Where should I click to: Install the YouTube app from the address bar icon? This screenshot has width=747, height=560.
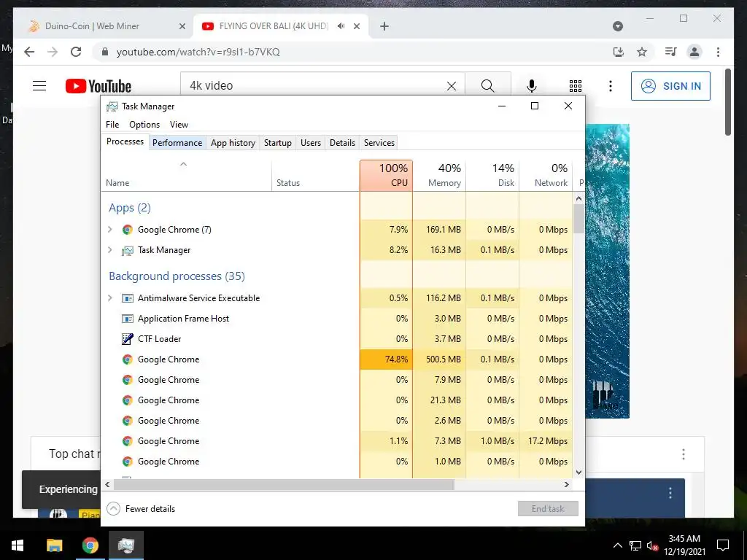(x=619, y=52)
